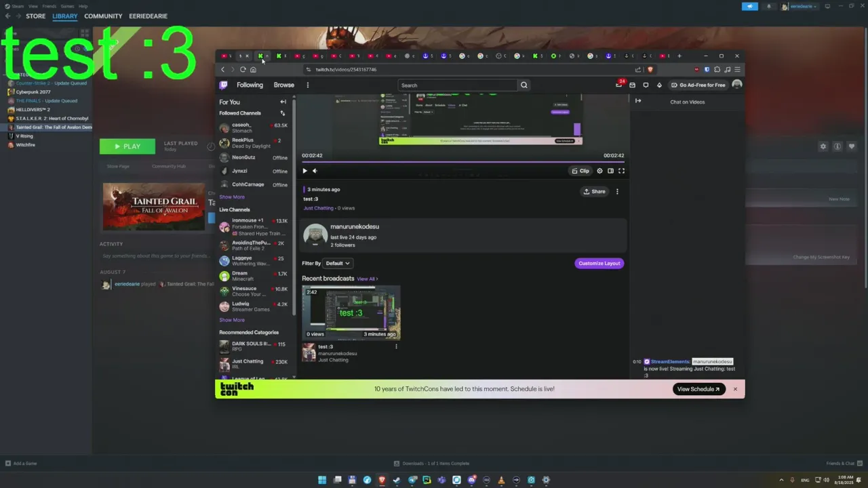The width and height of the screenshot is (868, 488).
Task: Mute the Twitch video volume icon
Action: 315,171
